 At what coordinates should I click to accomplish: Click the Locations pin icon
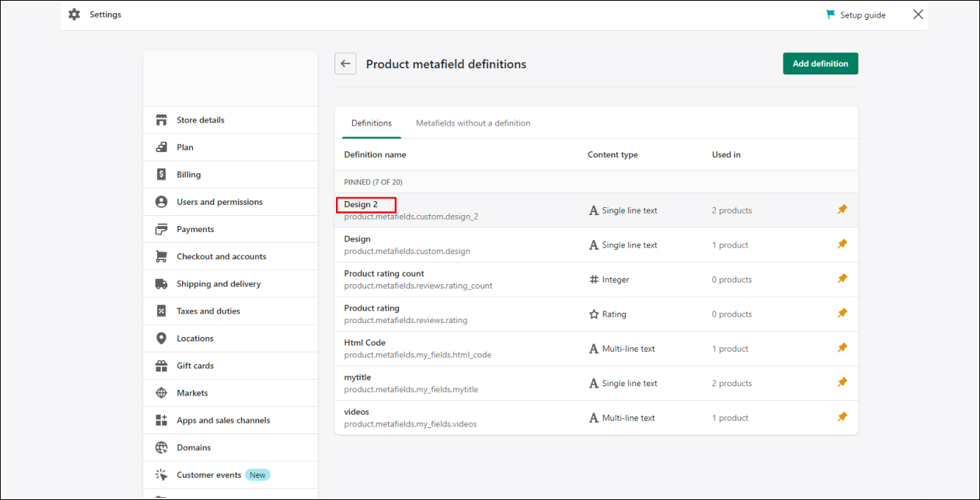161,338
